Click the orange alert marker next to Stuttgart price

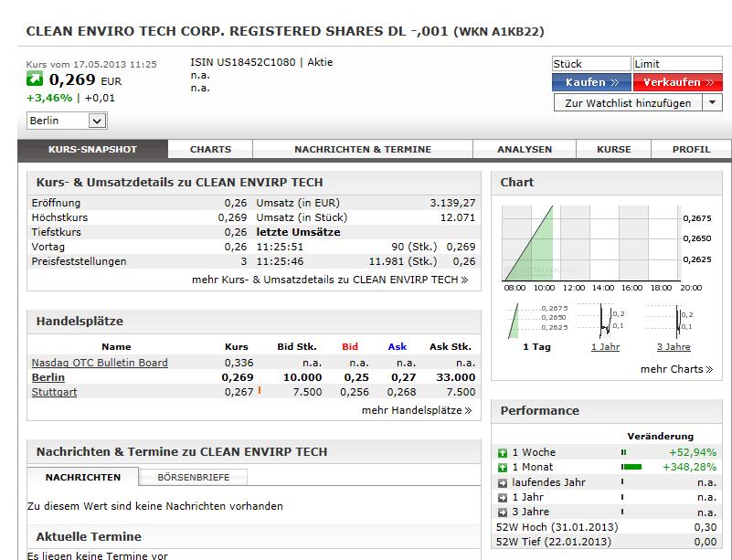(x=259, y=389)
